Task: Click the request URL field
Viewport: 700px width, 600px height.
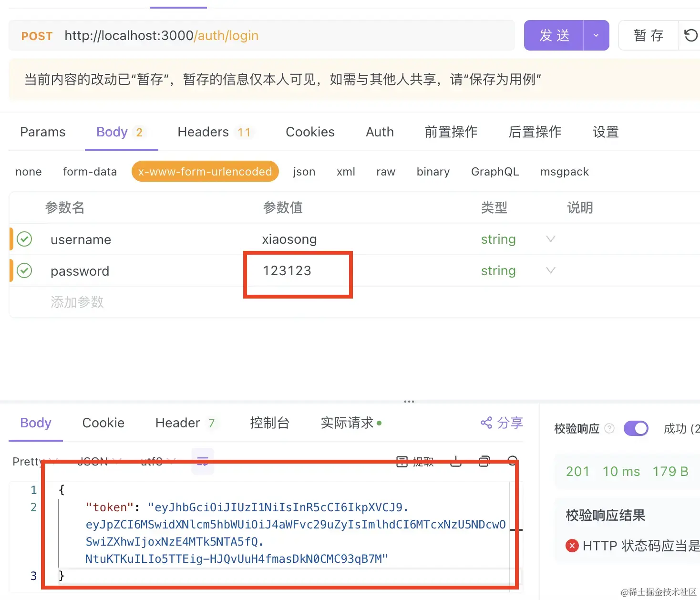Action: click(x=288, y=35)
